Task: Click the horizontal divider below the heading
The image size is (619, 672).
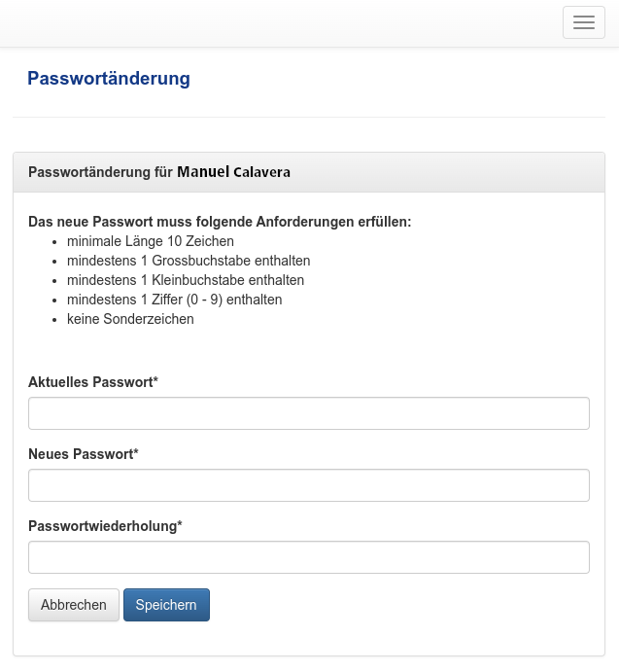Action: (309, 118)
